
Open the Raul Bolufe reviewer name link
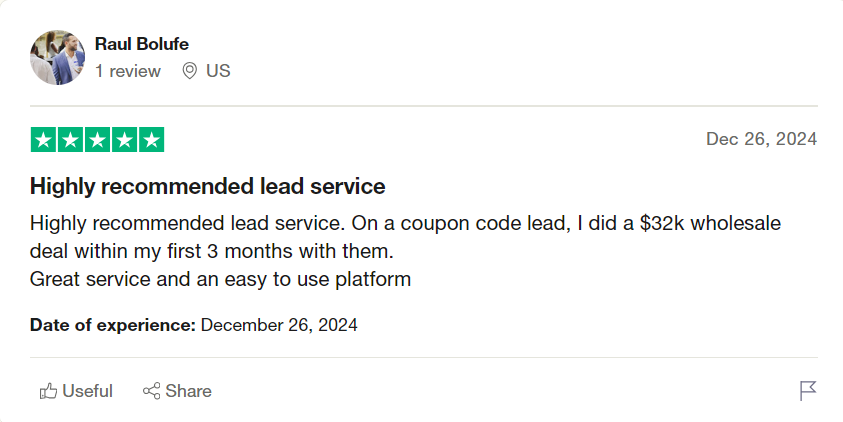141,44
